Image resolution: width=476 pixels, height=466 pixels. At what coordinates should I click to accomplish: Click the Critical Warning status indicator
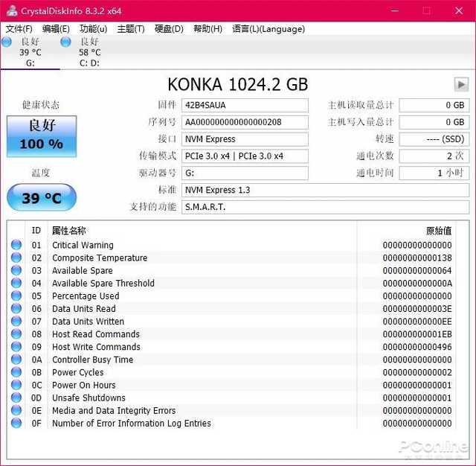coord(16,246)
